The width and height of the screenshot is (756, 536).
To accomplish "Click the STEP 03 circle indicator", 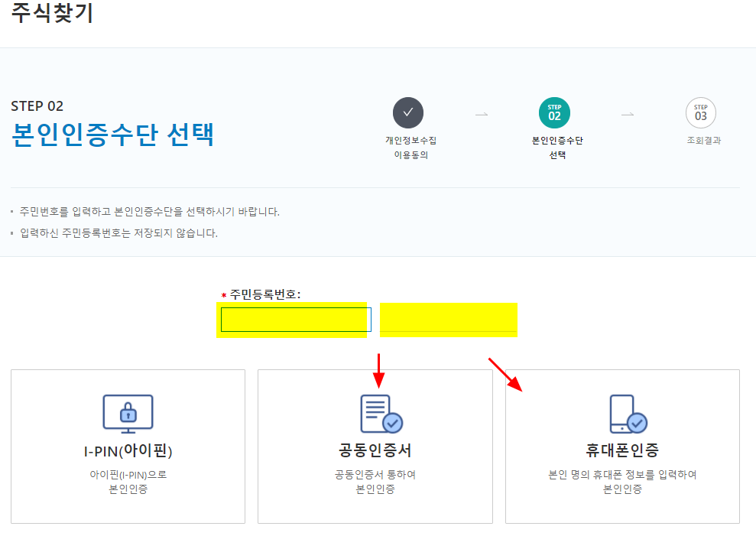I will 700,113.
